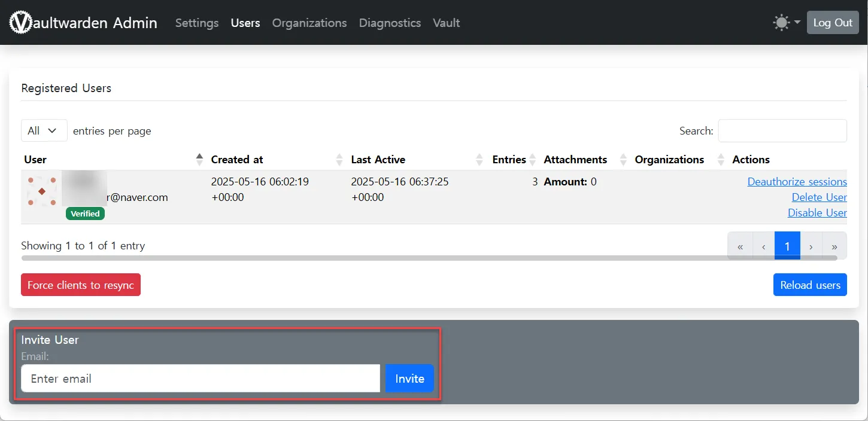Click the Registered Users heading

66,88
